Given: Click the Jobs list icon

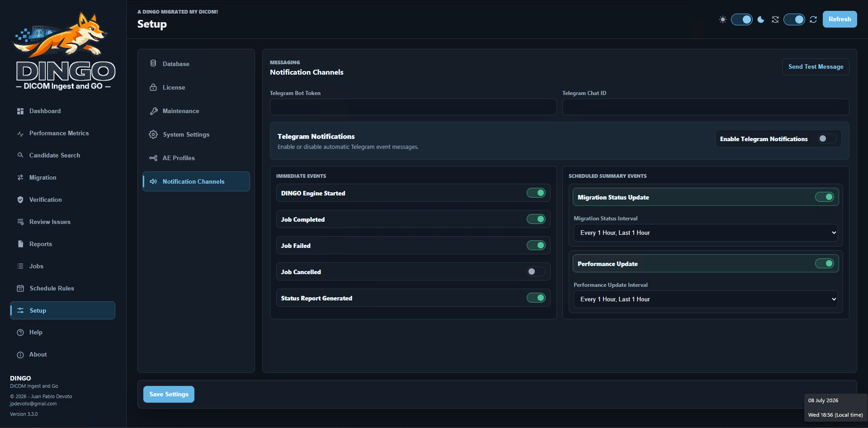Looking at the screenshot, I should pyautogui.click(x=20, y=266).
